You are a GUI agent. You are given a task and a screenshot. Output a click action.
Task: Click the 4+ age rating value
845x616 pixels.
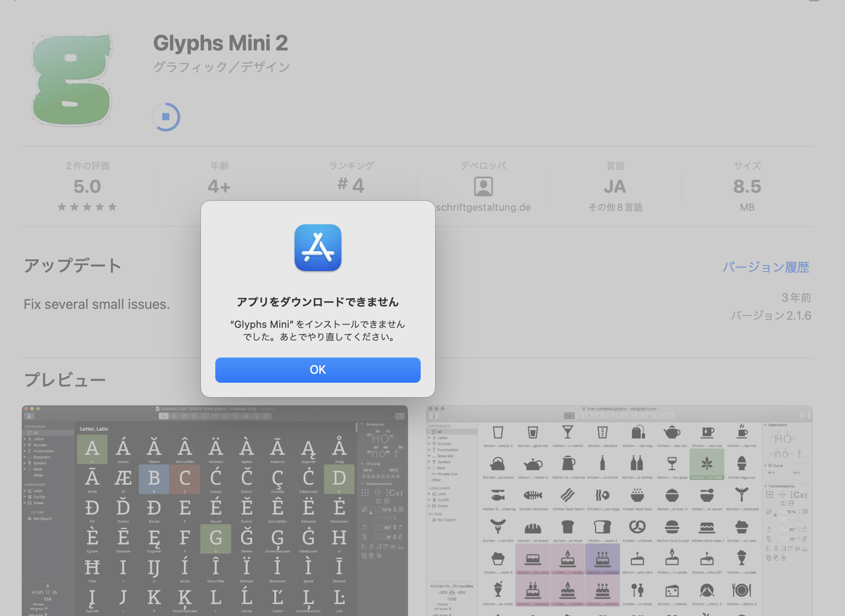(x=219, y=186)
